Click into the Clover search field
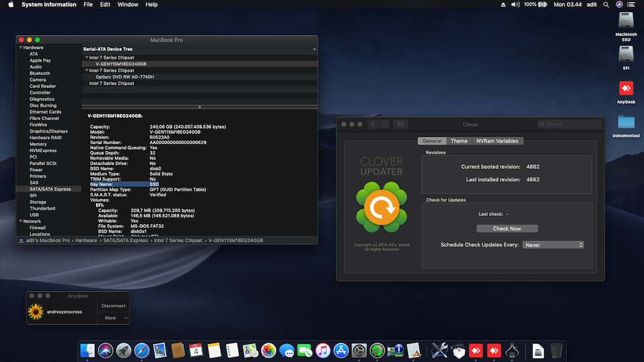The image size is (644, 362). tap(570, 125)
